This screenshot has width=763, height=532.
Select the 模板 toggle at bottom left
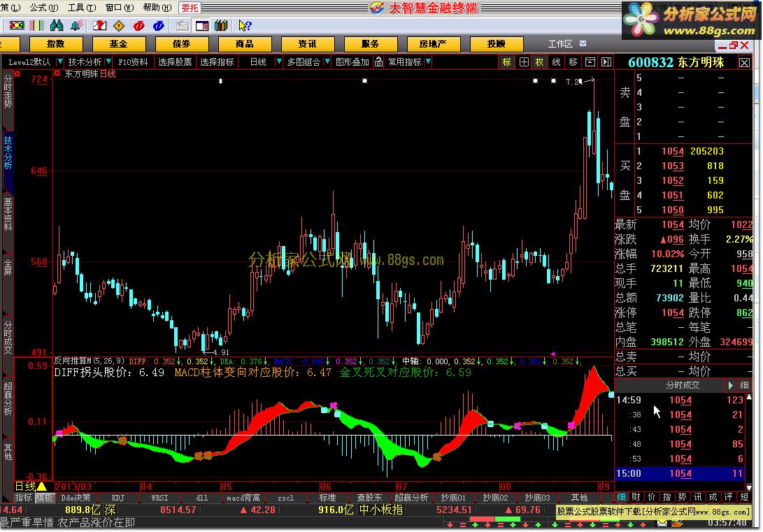coord(44,498)
